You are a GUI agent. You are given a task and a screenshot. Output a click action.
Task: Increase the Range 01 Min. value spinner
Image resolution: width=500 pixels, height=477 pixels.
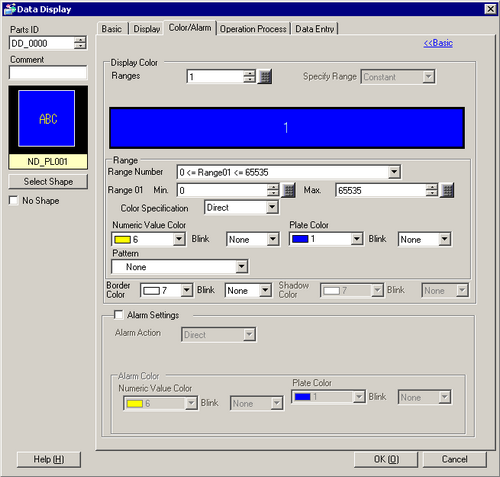pyautogui.click(x=273, y=187)
